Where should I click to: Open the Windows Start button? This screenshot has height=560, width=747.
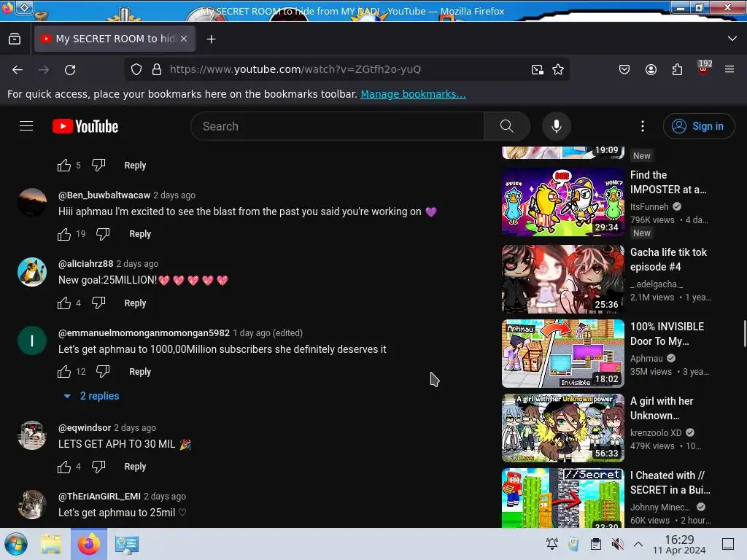point(16,544)
